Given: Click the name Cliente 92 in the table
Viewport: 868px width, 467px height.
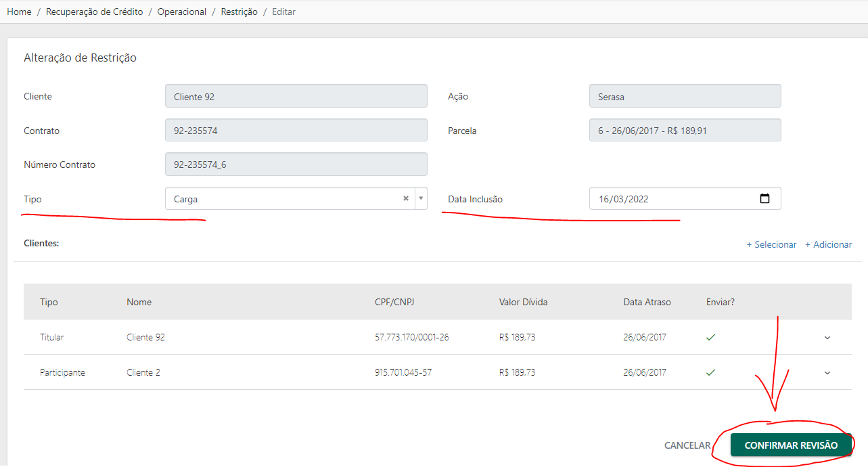Looking at the screenshot, I should (x=145, y=337).
